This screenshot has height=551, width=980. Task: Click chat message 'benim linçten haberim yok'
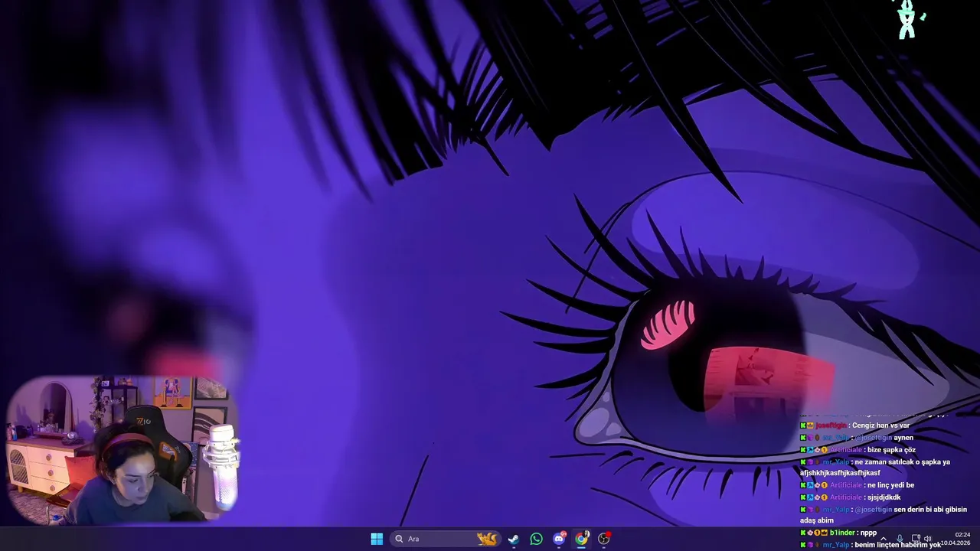(897, 545)
